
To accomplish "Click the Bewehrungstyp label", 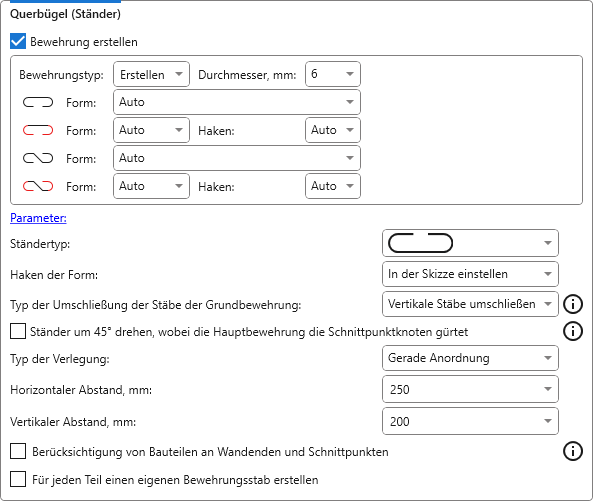I will pos(61,75).
